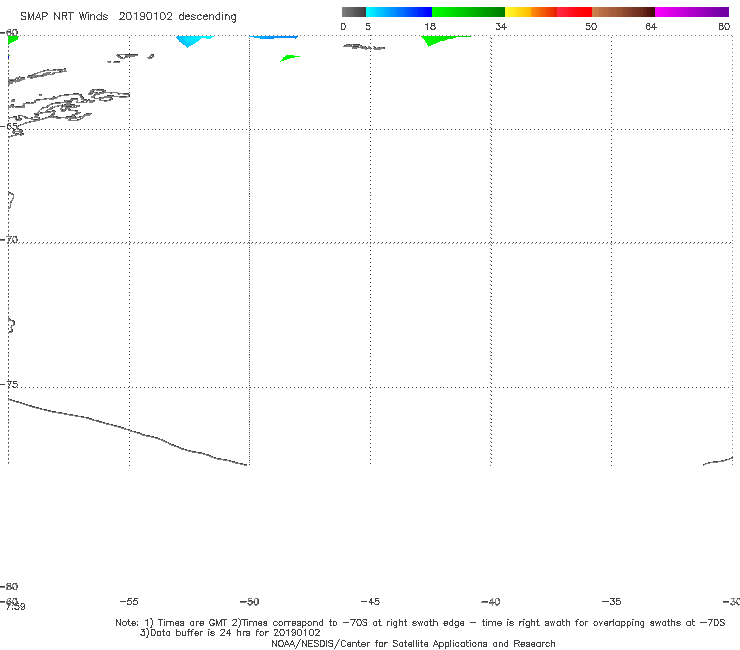The width and height of the screenshot is (740, 650).
Task: Click the blue wind strip near -49 longitude
Action: coord(273,37)
